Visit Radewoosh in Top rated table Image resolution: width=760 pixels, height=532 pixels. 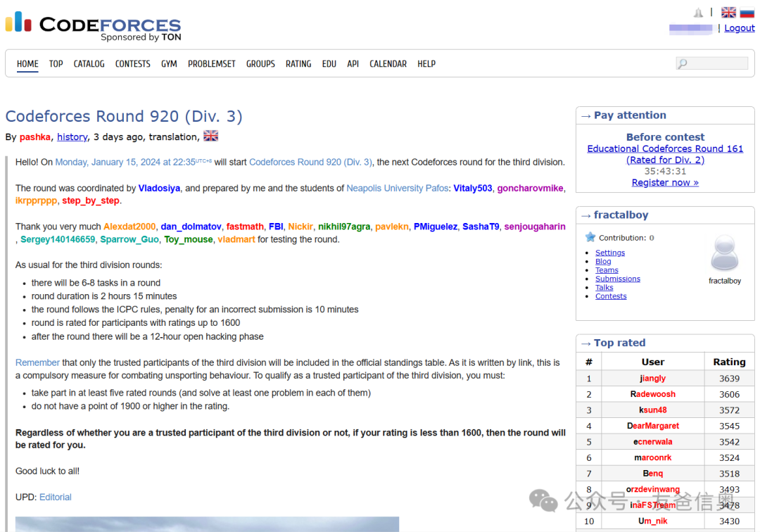[652, 394]
